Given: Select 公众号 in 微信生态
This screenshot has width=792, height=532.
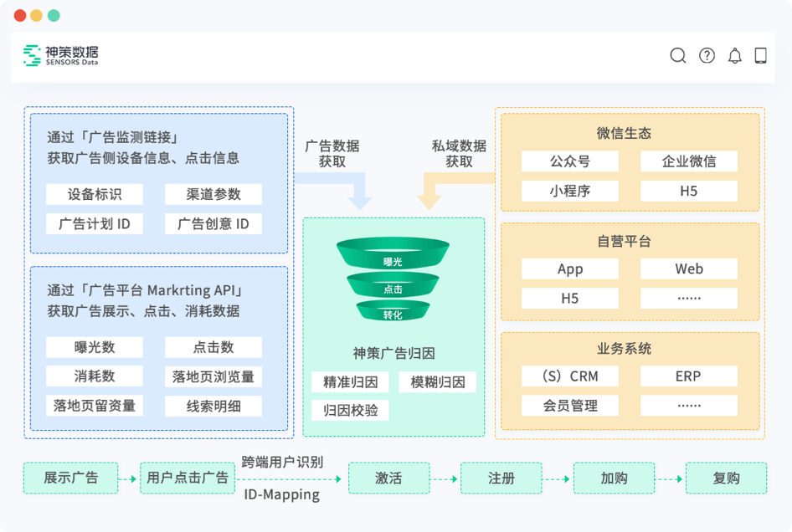Looking at the screenshot, I should 570,161.
